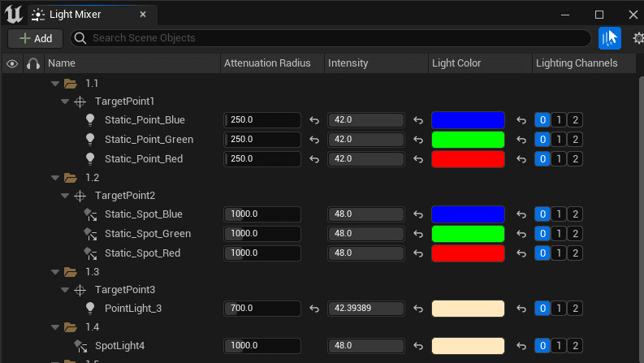Toggle lighting channel 0 for Static_Point_Blue
644x363 pixels.
coord(542,120)
